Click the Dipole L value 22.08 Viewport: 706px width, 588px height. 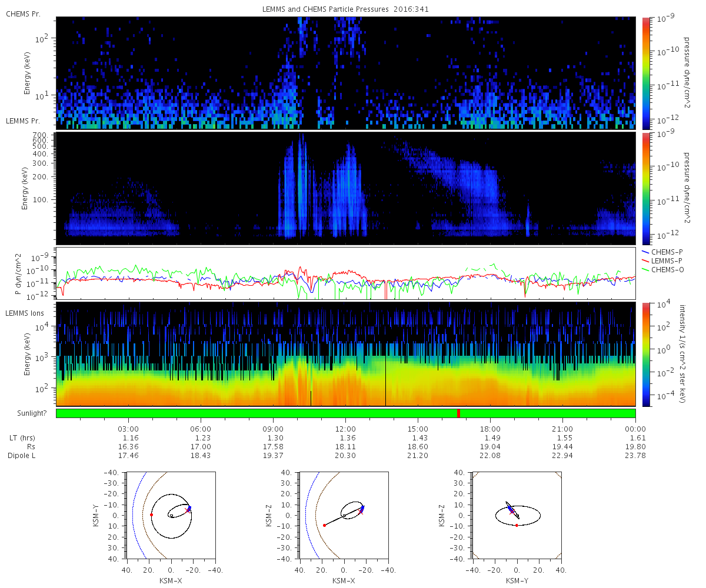(x=490, y=456)
